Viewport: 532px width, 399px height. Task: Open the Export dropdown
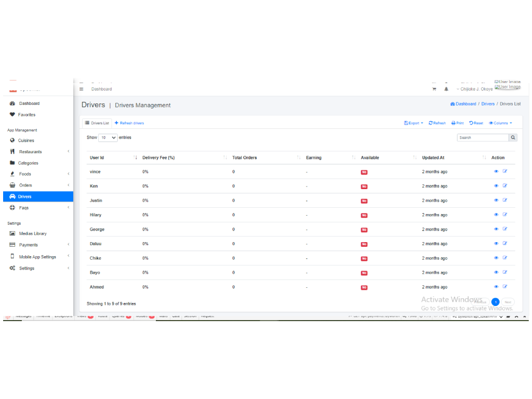(414, 123)
